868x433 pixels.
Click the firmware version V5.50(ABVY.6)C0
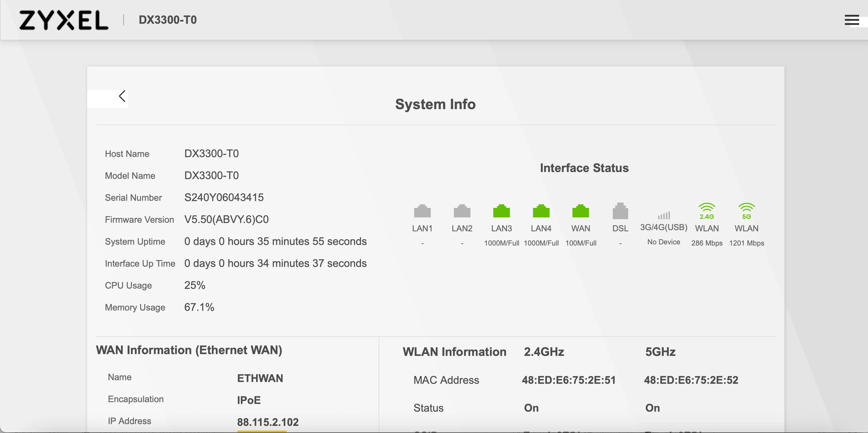click(x=226, y=219)
